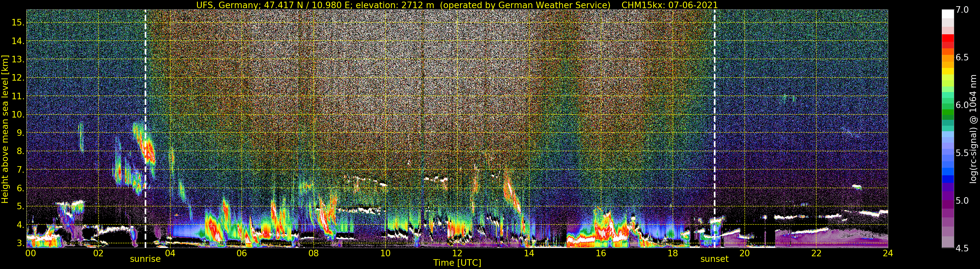Click the height axis tick '12.'
The image size is (980, 269).
coord(18,78)
